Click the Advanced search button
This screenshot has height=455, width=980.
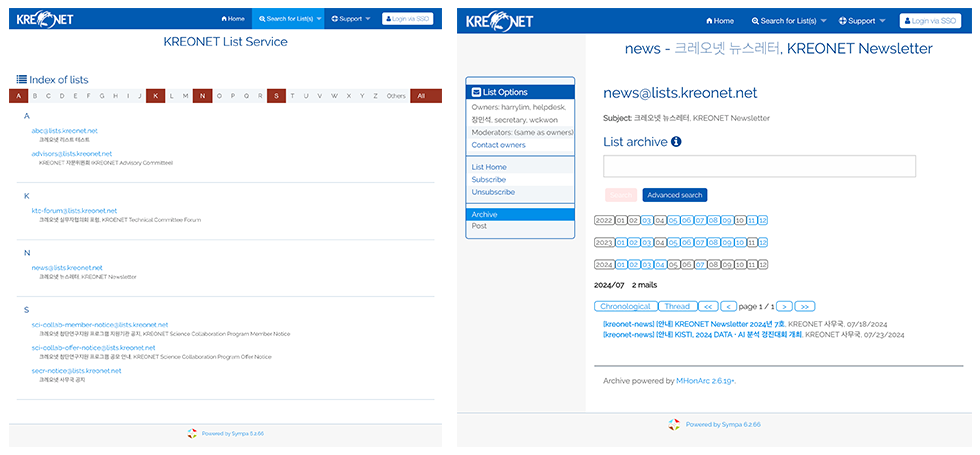tap(674, 195)
